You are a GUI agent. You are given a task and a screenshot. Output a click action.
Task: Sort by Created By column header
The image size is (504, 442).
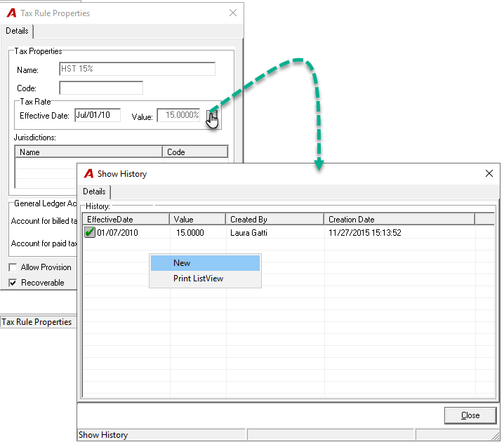click(x=275, y=220)
